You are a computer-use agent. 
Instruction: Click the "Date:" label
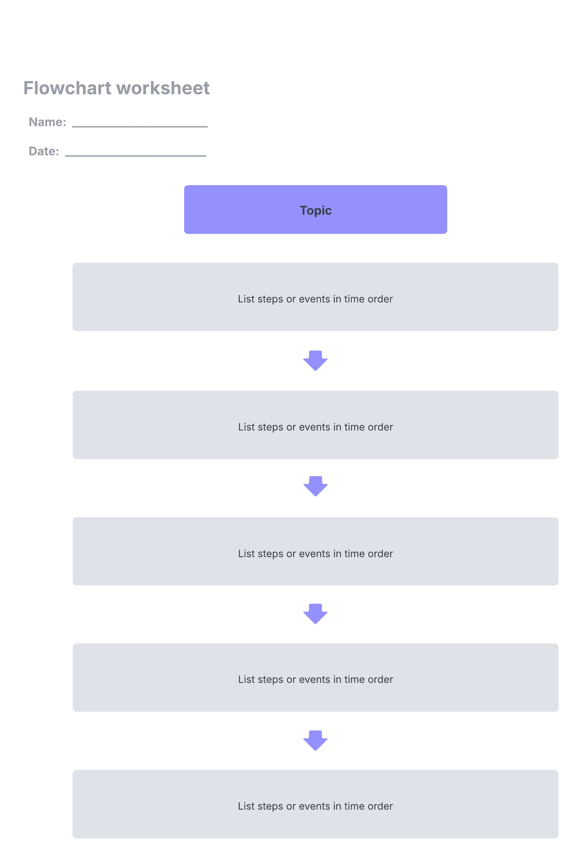[x=44, y=151]
